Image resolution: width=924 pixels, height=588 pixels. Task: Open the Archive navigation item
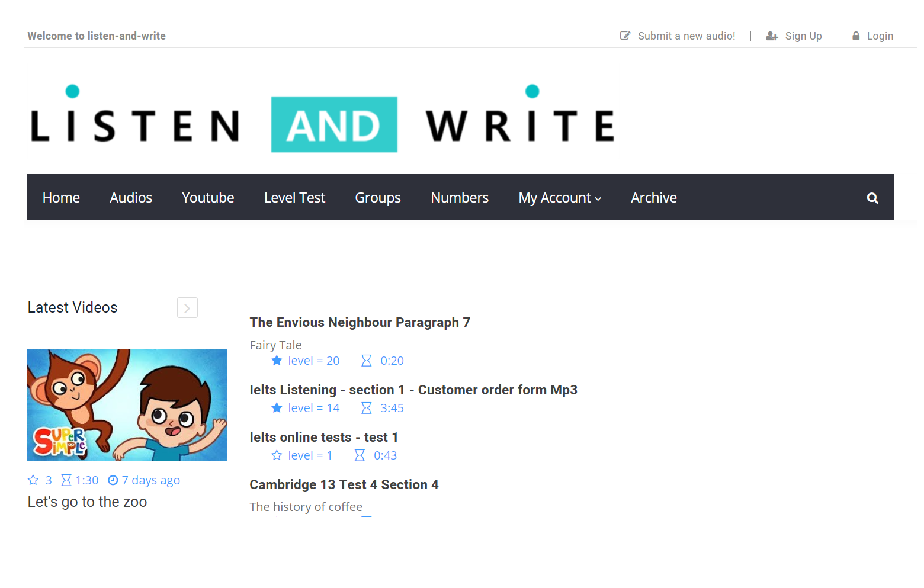653,198
